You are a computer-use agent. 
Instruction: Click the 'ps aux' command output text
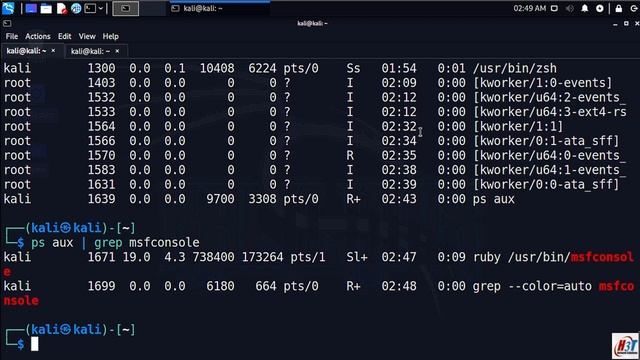click(494, 199)
